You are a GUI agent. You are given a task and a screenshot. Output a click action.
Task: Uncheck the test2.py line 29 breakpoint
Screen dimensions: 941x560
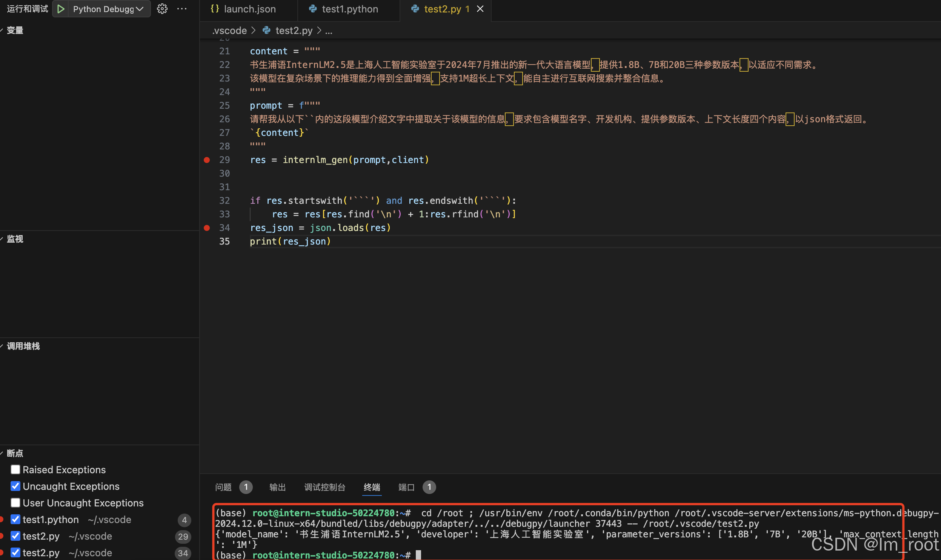(x=15, y=536)
